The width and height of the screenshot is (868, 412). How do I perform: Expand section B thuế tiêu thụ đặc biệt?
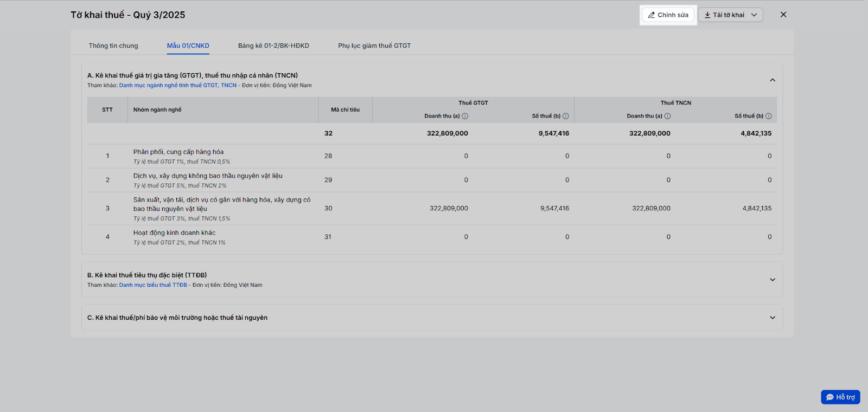[773, 280]
